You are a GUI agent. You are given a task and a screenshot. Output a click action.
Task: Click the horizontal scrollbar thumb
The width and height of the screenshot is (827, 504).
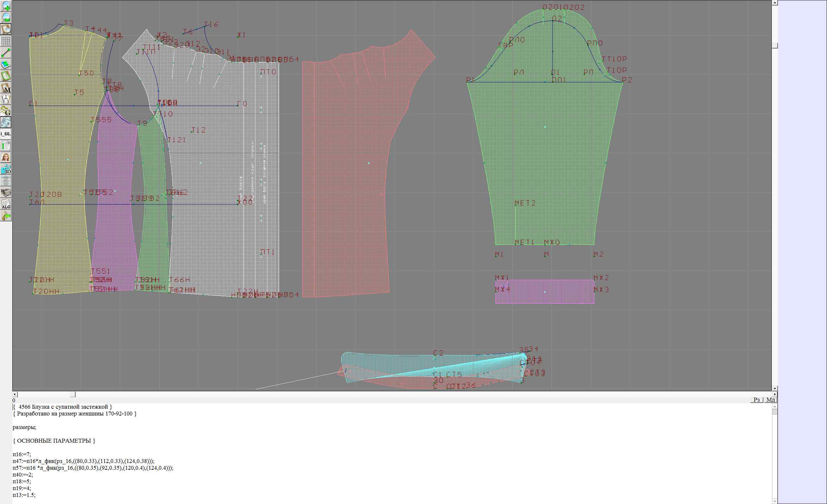(72, 394)
